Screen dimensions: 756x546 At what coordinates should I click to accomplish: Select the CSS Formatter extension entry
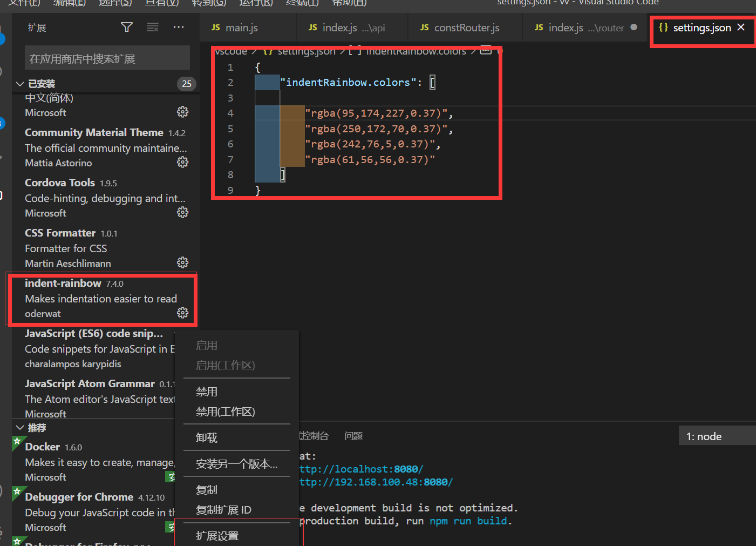106,248
